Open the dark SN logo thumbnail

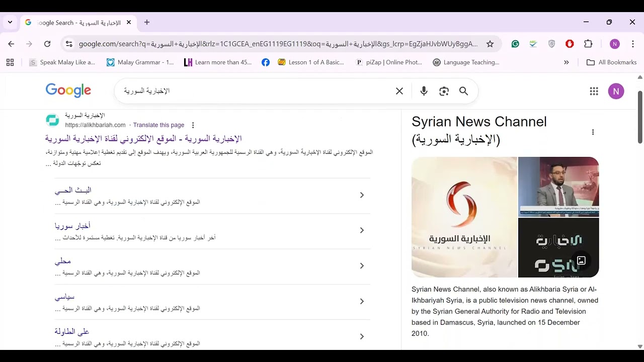pyautogui.click(x=558, y=248)
